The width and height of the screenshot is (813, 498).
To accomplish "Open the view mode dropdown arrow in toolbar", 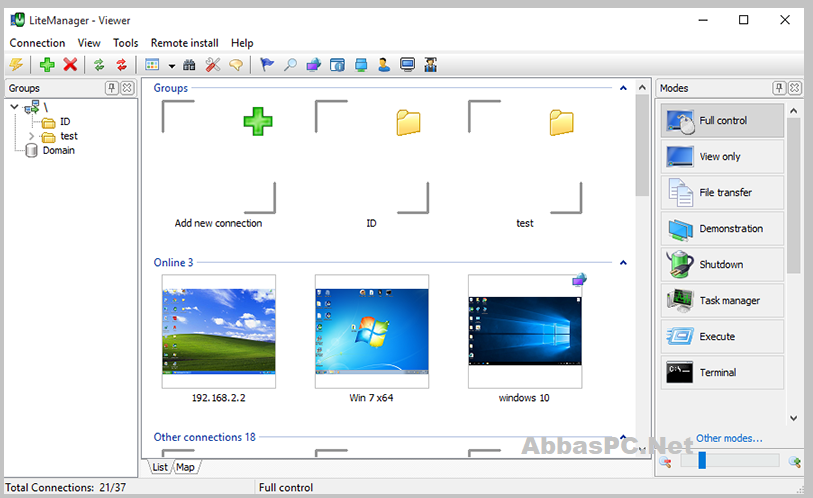I will [x=172, y=66].
